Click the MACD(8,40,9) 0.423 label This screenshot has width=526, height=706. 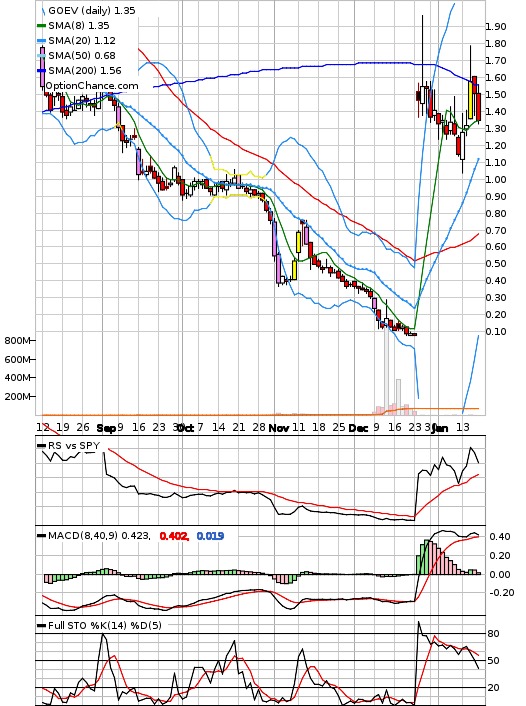(x=99, y=536)
